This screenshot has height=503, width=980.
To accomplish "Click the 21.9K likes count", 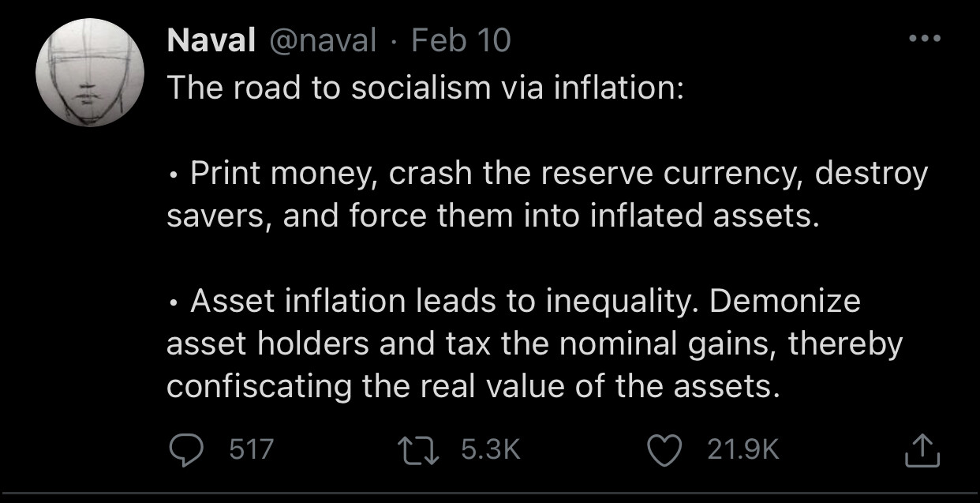I will coord(742,450).
